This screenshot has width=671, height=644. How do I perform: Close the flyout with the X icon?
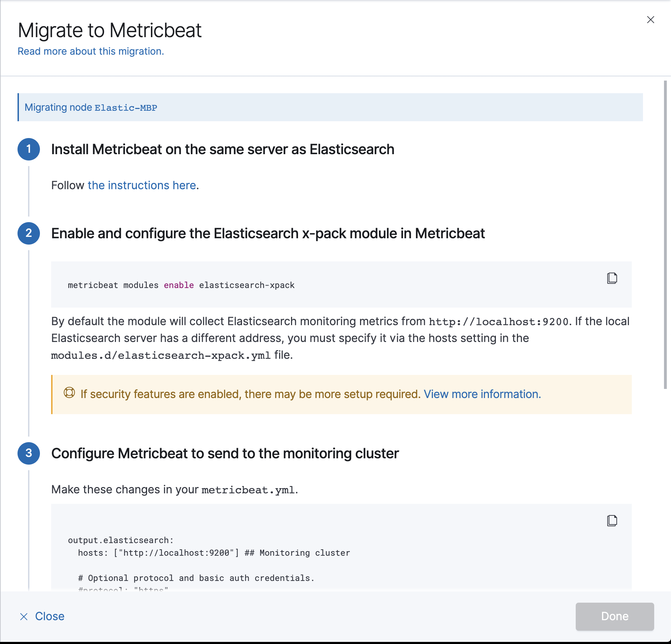point(650,20)
